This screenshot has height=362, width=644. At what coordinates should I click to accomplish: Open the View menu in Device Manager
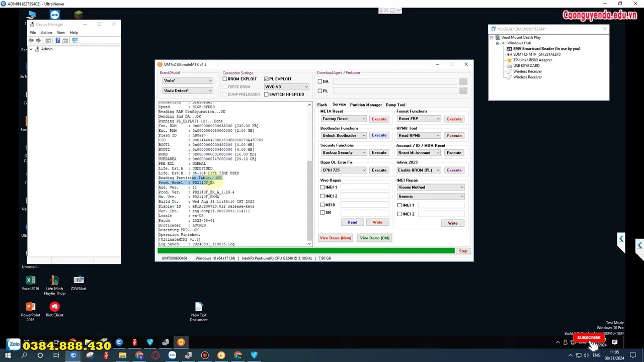(x=60, y=33)
